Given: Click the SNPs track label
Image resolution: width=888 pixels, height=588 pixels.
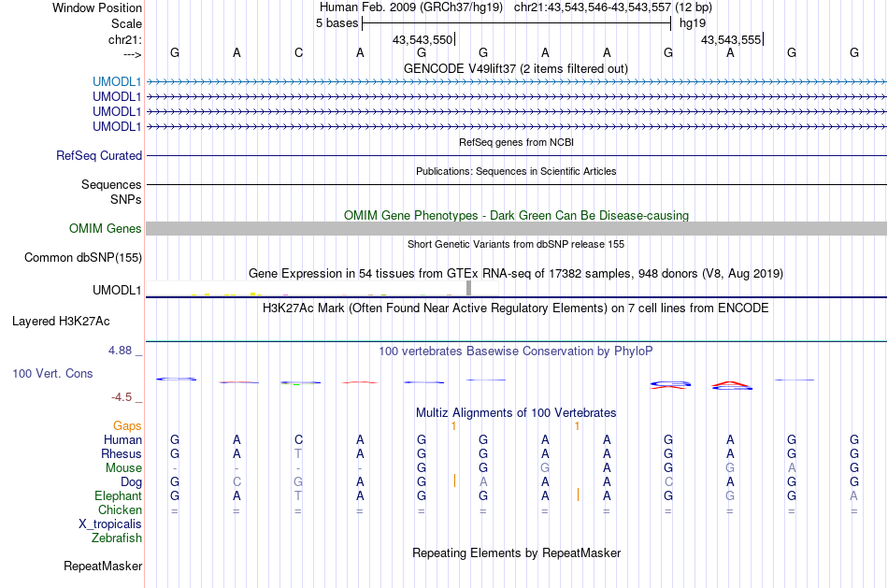Looking at the screenshot, I should pos(126,199).
